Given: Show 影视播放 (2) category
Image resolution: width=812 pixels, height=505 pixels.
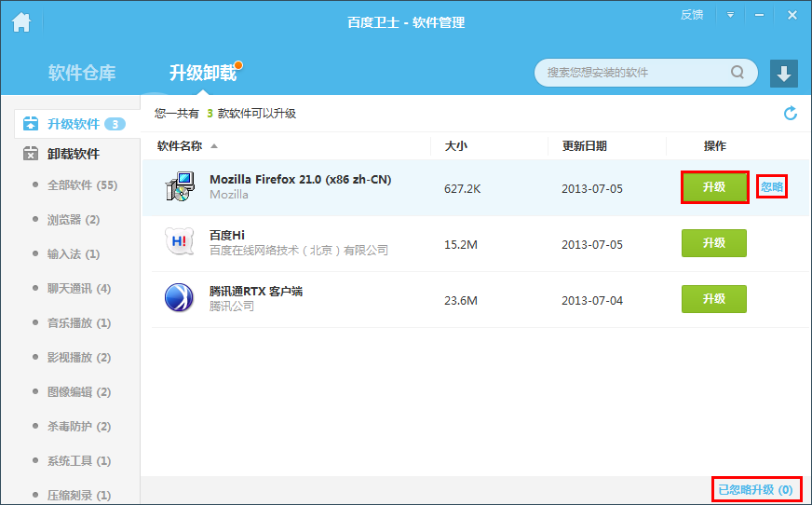Looking at the screenshot, I should click(79, 358).
